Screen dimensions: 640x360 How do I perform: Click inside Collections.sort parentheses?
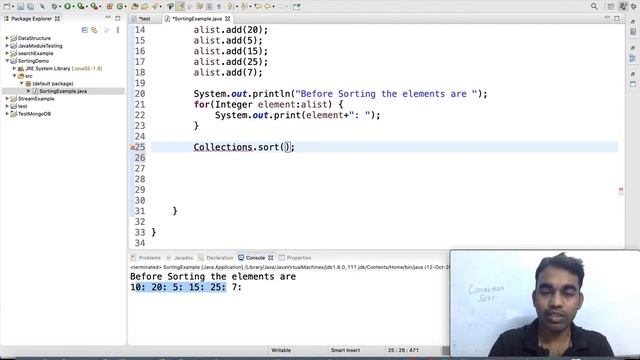click(x=286, y=147)
